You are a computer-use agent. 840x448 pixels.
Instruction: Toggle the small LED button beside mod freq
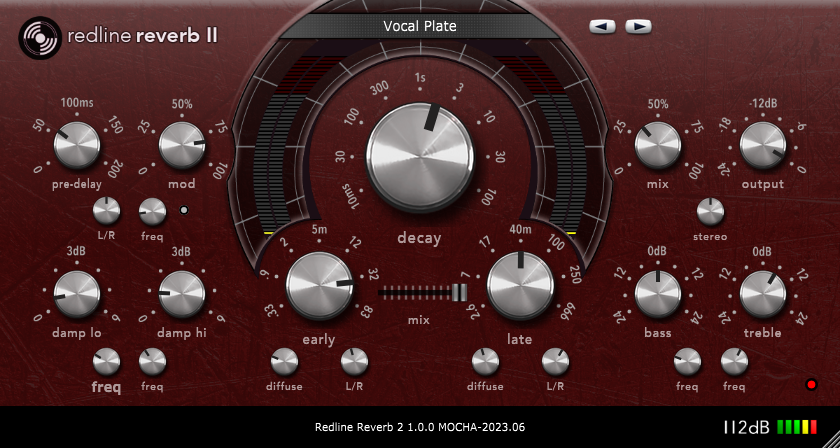coord(184,211)
